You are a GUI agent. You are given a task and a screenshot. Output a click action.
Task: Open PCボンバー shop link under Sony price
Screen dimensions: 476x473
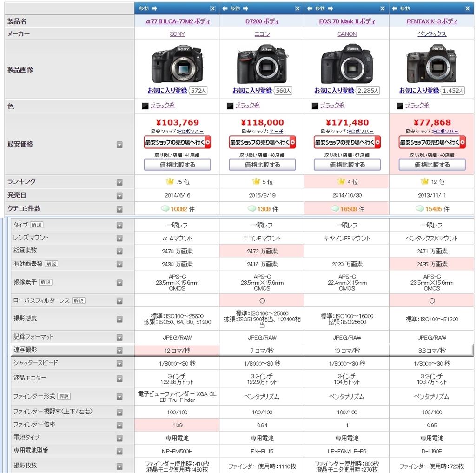tap(191, 131)
